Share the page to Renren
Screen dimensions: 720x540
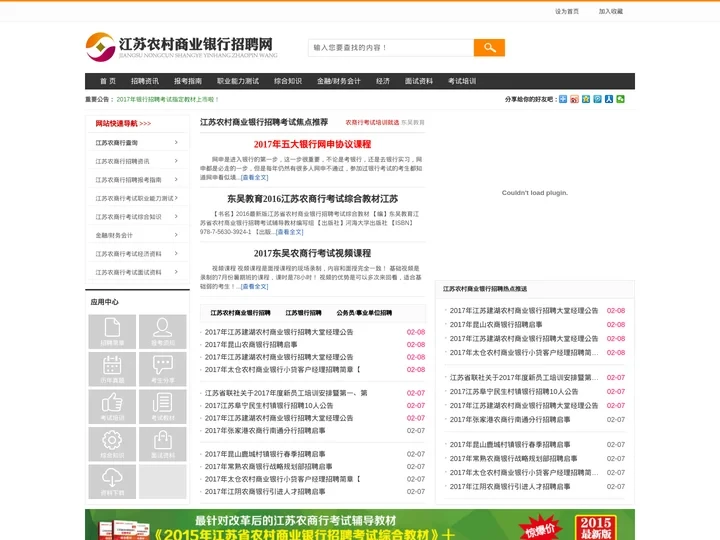coord(609,99)
